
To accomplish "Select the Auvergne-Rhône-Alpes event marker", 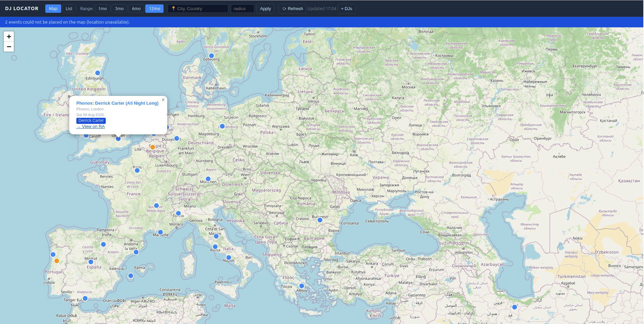I will [156, 206].
